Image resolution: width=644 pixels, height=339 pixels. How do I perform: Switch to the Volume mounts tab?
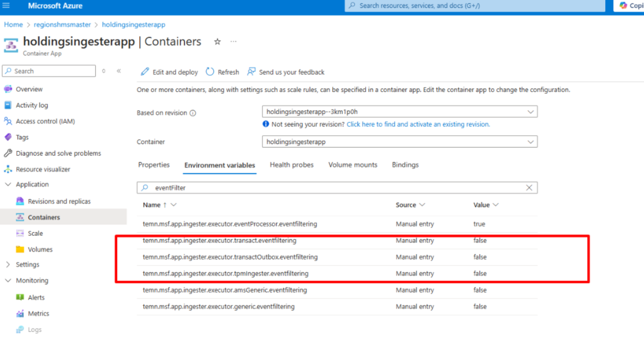point(352,165)
